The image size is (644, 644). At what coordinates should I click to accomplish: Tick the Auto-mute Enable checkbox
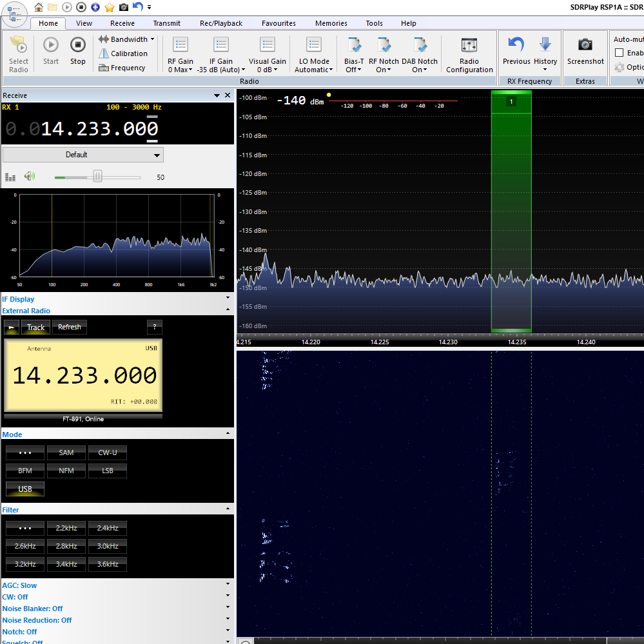[620, 53]
